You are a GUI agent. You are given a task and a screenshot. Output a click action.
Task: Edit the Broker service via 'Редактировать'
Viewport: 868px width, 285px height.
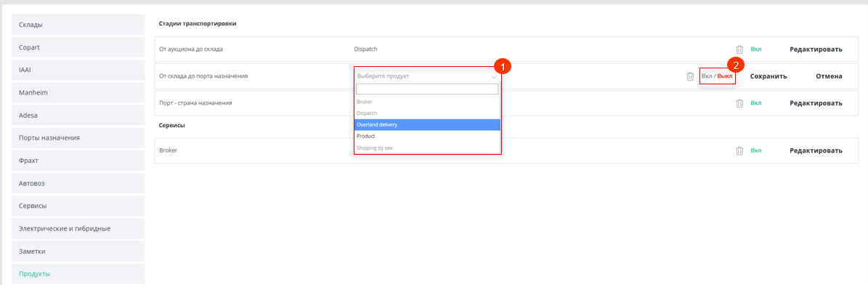click(816, 150)
